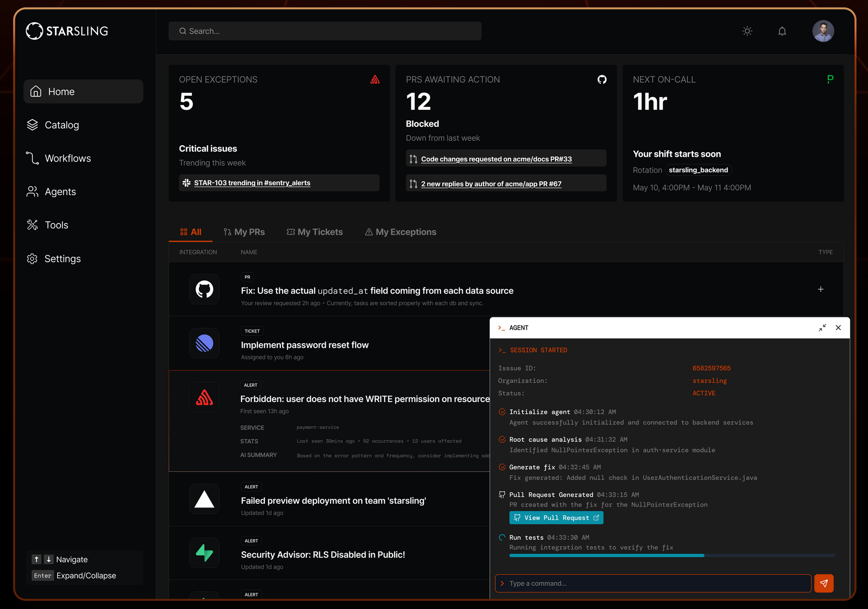868x609 pixels.
Task: Click the up arrow Navigate key hint
Action: click(37, 560)
